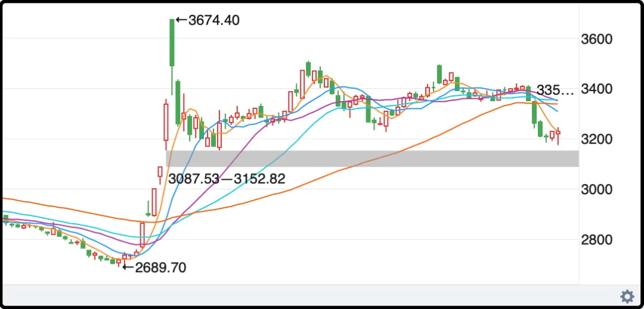Select the green candle near 3500 mid-chart
This screenshot has height=309, width=644.
tap(308, 68)
